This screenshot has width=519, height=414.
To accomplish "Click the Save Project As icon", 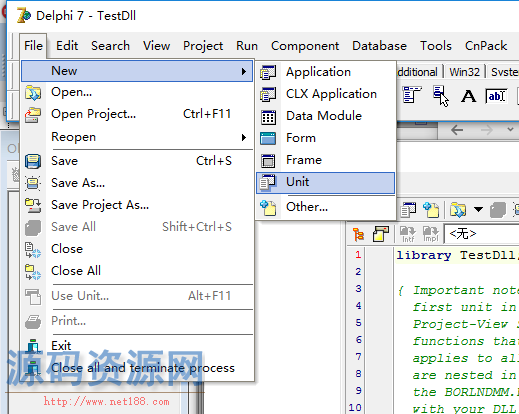I will (x=33, y=205).
